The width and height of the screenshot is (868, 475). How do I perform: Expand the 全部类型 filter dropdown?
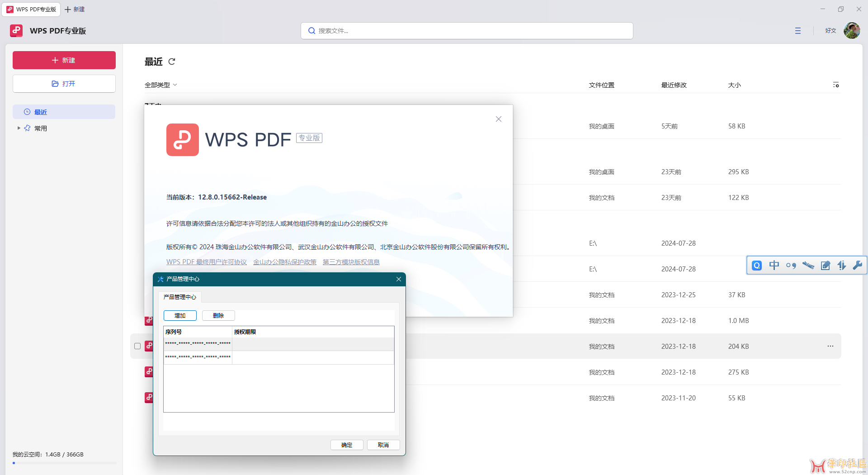coord(160,85)
